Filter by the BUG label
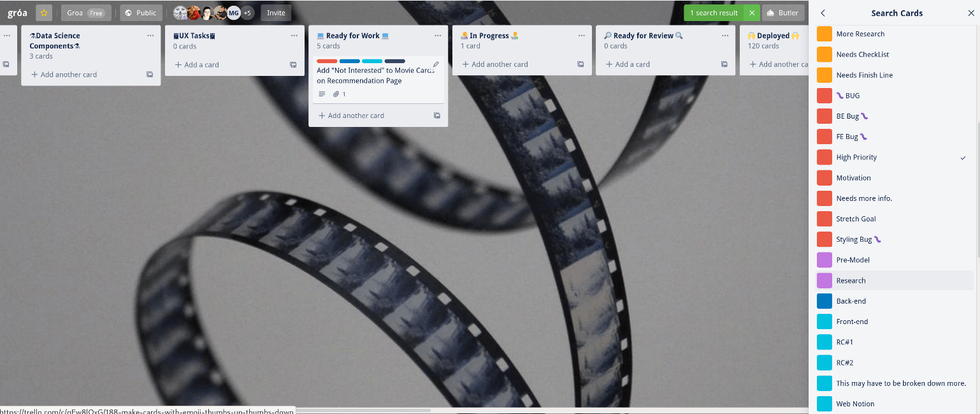The image size is (980, 414). (x=895, y=95)
